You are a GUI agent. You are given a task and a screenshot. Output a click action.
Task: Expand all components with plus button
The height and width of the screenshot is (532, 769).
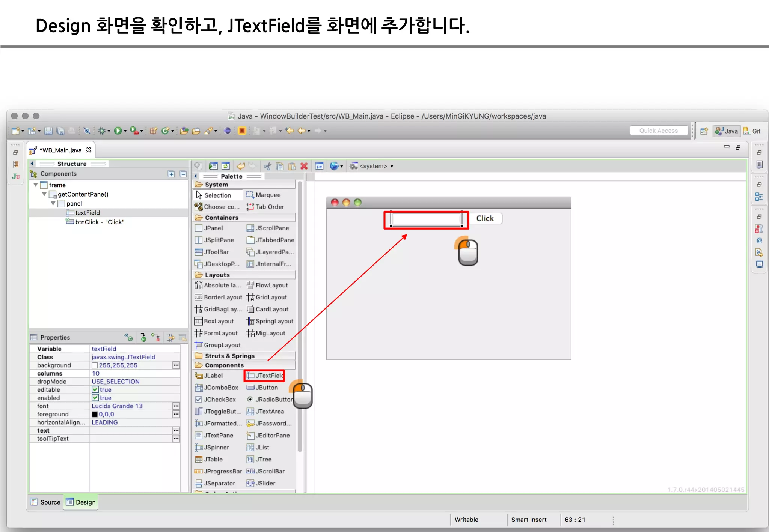171,174
